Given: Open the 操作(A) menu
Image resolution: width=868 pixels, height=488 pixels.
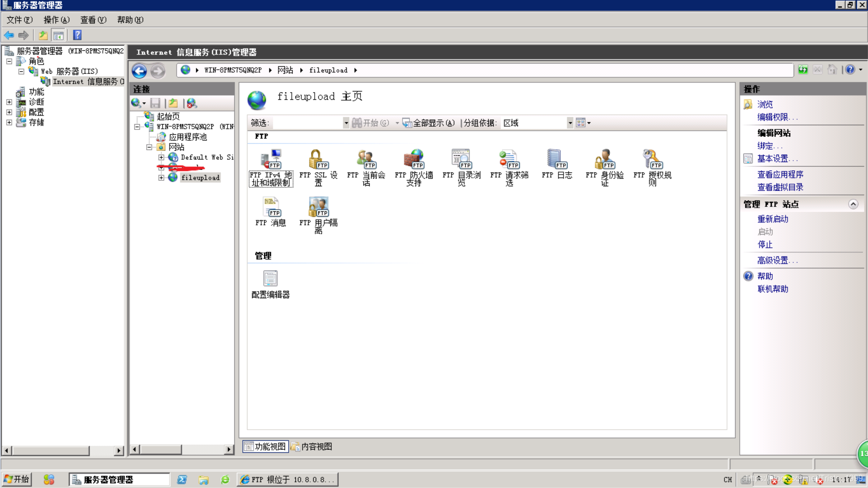Looking at the screenshot, I should coord(56,20).
